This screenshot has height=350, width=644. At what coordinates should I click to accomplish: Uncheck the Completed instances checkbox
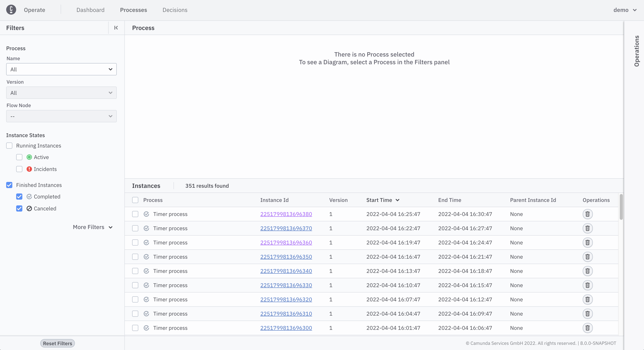tap(19, 197)
